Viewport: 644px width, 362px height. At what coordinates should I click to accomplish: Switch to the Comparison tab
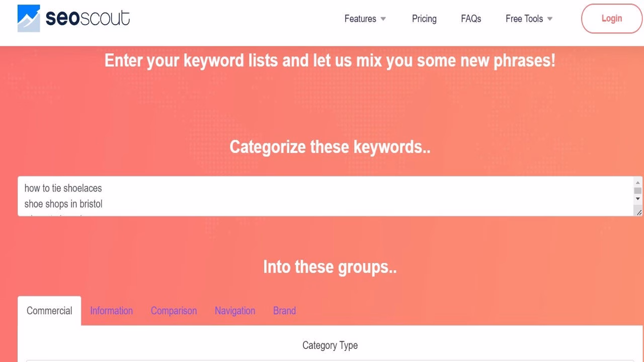pos(174,311)
